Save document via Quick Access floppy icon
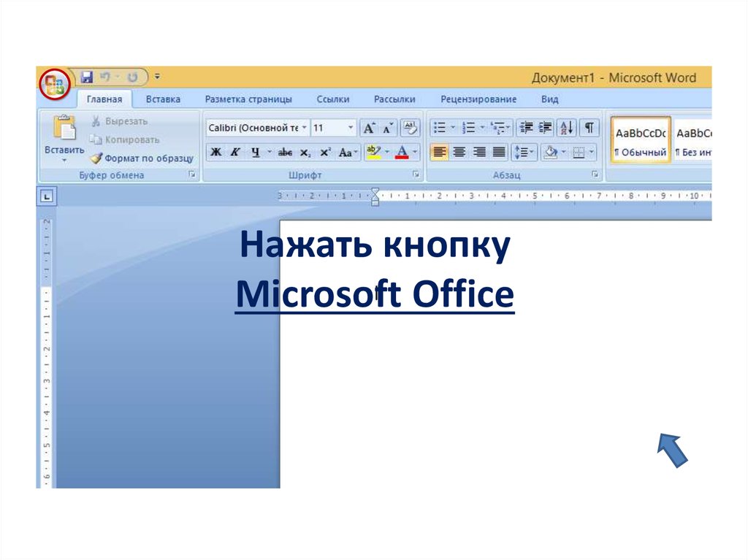 coord(86,77)
